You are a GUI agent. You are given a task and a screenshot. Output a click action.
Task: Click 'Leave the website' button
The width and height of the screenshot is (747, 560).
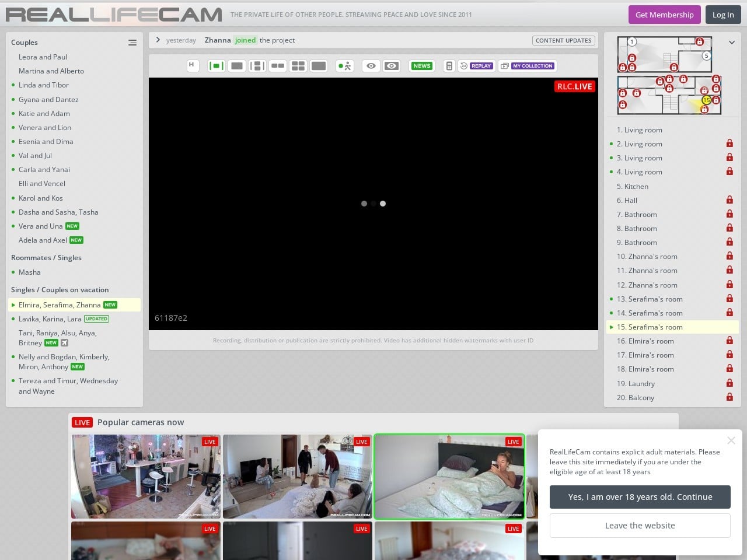(640, 526)
